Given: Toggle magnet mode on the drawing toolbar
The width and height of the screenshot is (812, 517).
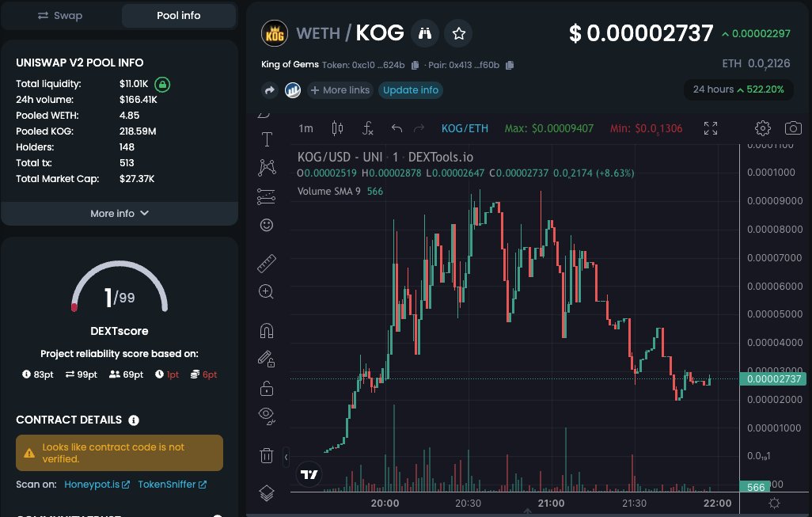Looking at the screenshot, I should 266,329.
